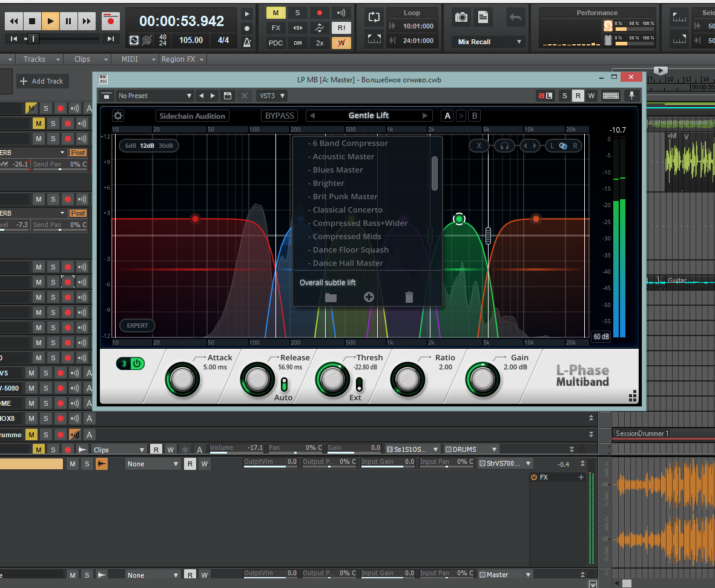Click the plugin settings gear icon
The width and height of the screenshot is (715, 588).
118,116
